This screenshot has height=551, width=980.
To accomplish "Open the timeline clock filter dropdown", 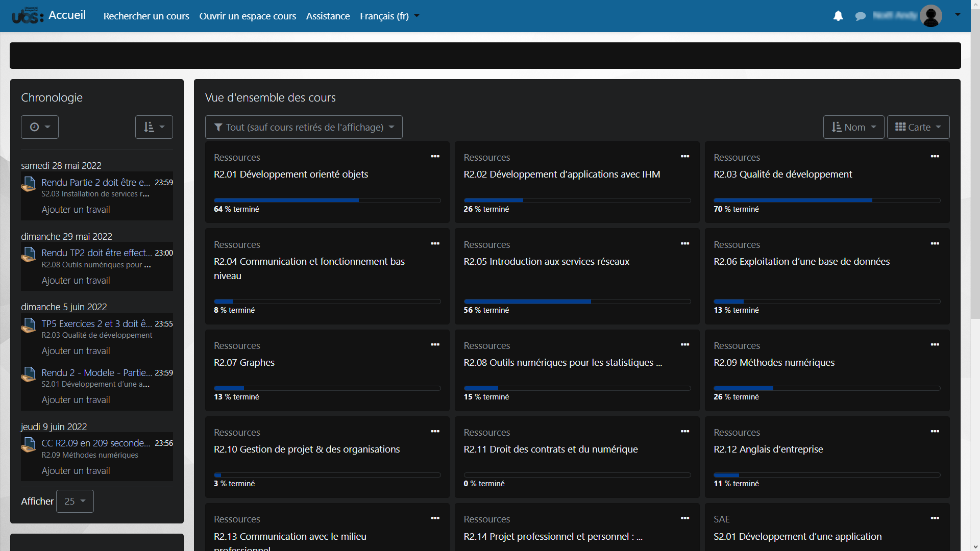I will [40, 127].
